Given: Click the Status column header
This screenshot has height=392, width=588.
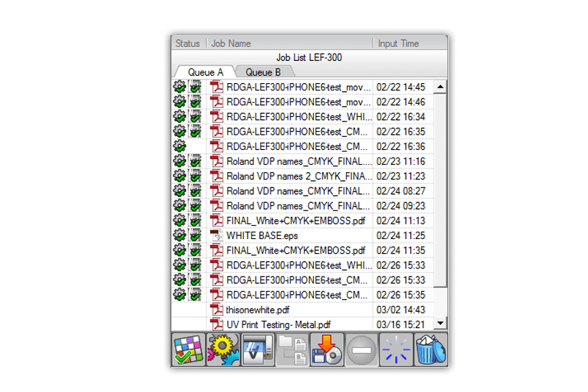Looking at the screenshot, I should coord(188,43).
